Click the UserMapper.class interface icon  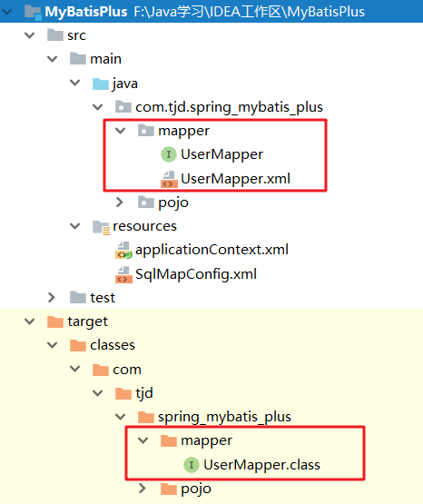192,465
